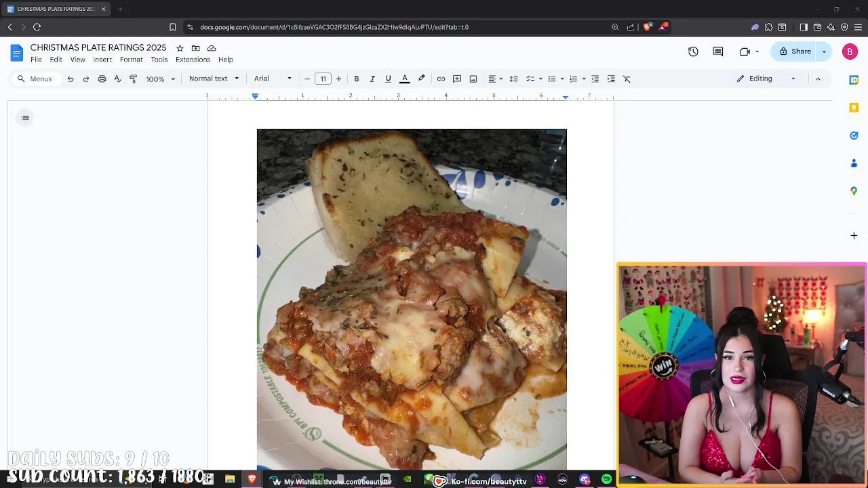The width and height of the screenshot is (868, 488).
Task: Insert an image from the toolbar
Action: click(x=473, y=79)
